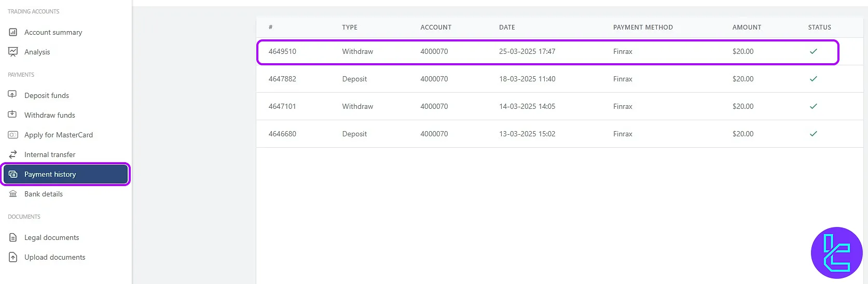Image resolution: width=868 pixels, height=284 pixels.
Task: Select Payment history in sidebar
Action: click(65, 174)
